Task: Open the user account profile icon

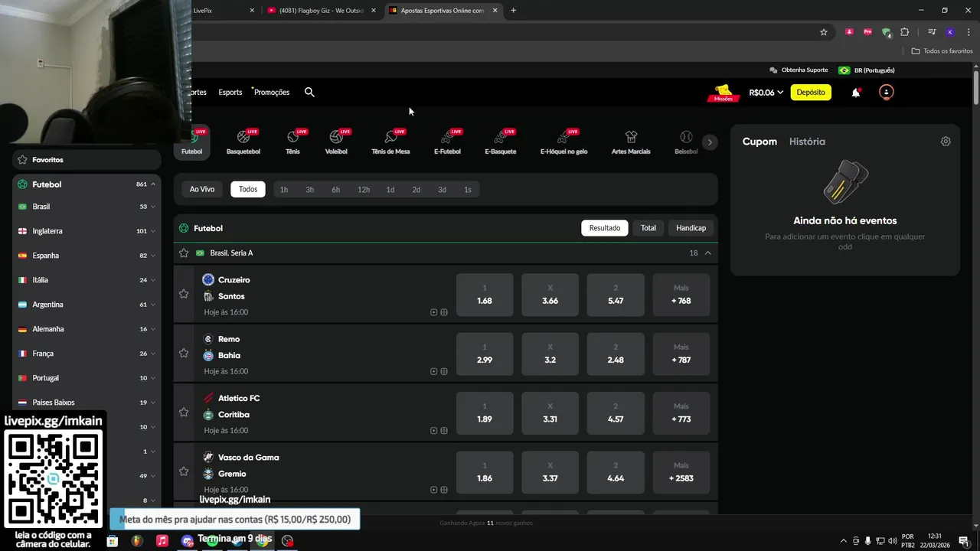Action: tap(886, 92)
